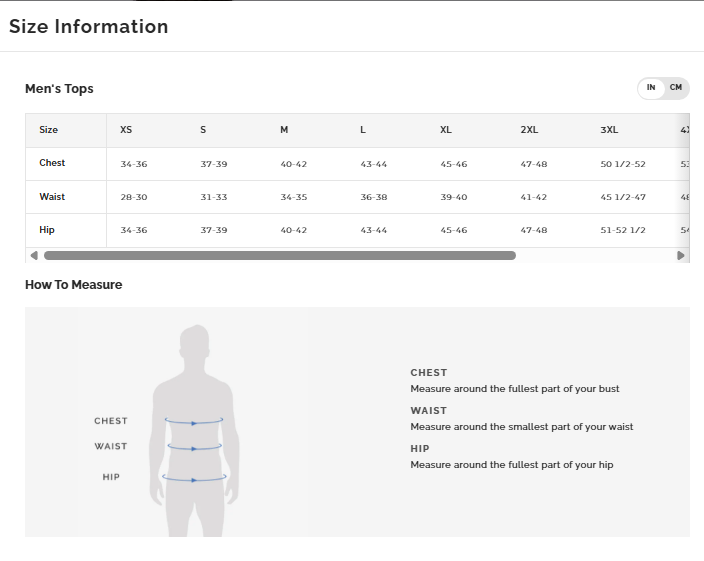Image resolution: width=704 pixels, height=561 pixels.
Task: Click the Hip row label in table
Action: (47, 230)
